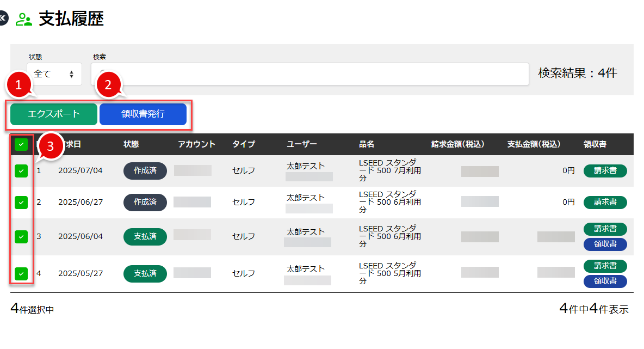Open 請求書 for the 2025/05/27 row
Image resolution: width=644 pixels, height=349 pixels.
coord(605,266)
